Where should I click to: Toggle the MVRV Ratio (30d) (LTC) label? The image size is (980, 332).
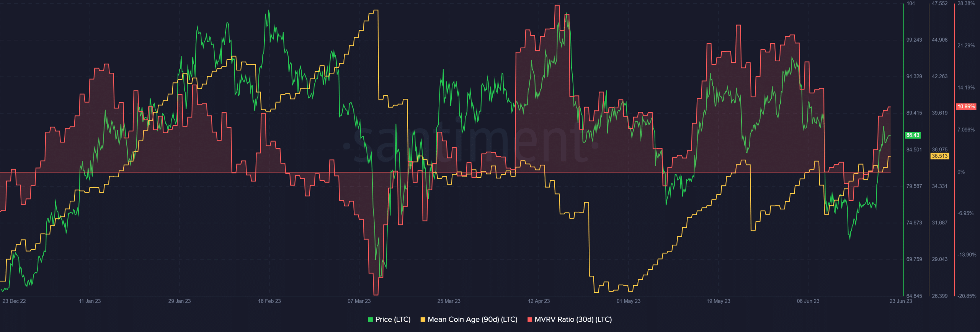(573, 319)
